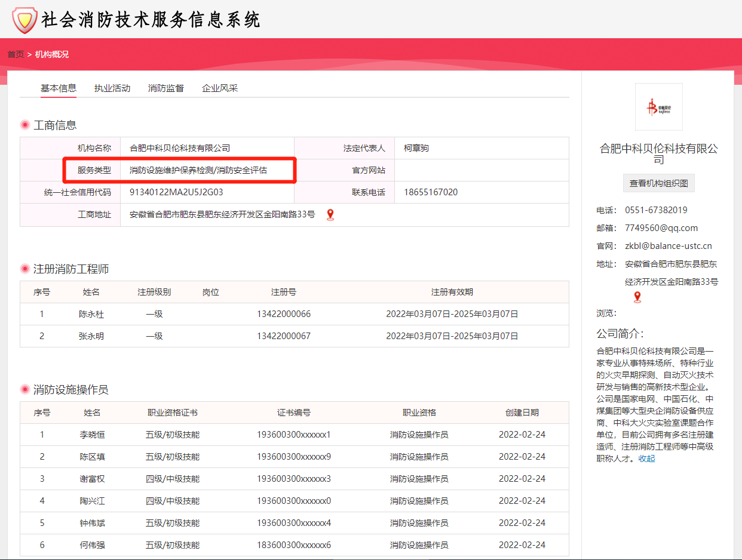This screenshot has height=560, width=742.
Task: Click sidebar phone number 0551-67382019
Action: point(656,210)
